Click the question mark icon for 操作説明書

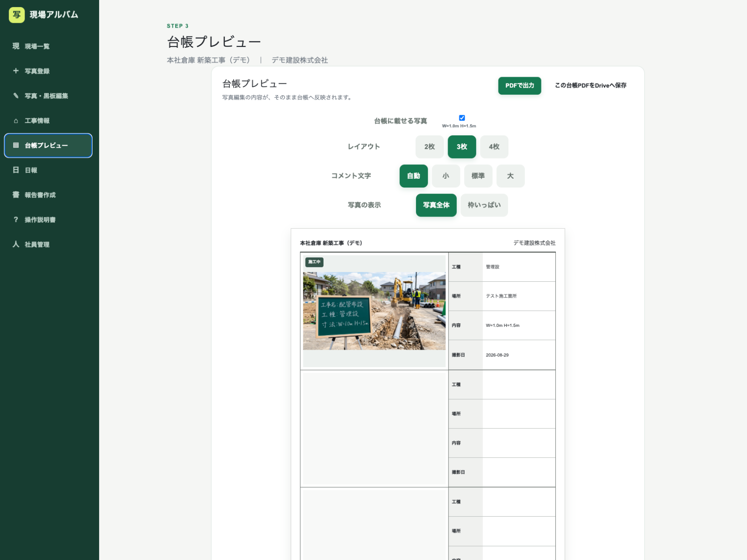click(16, 220)
